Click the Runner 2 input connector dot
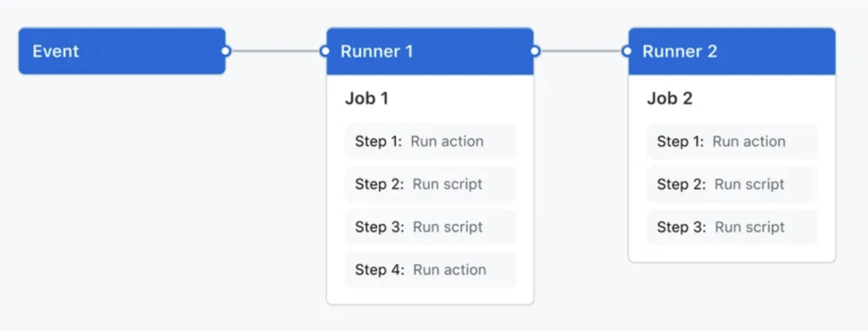The image size is (868, 331). 626,51
